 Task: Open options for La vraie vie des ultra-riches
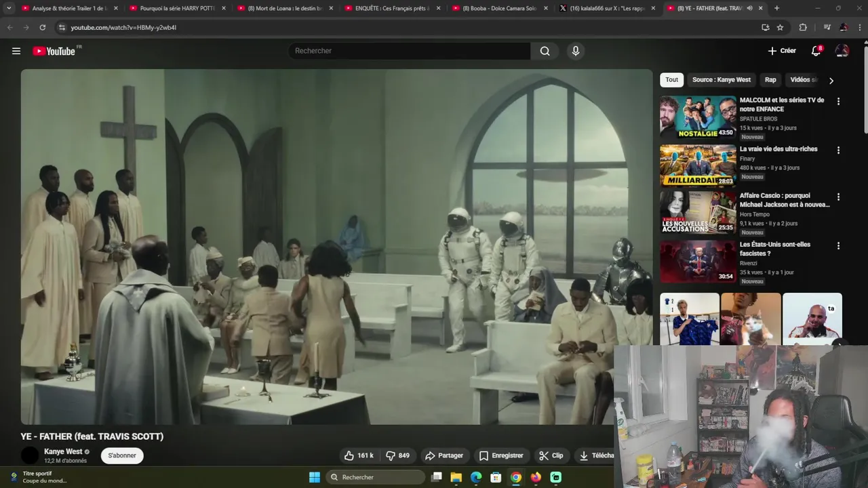click(838, 150)
